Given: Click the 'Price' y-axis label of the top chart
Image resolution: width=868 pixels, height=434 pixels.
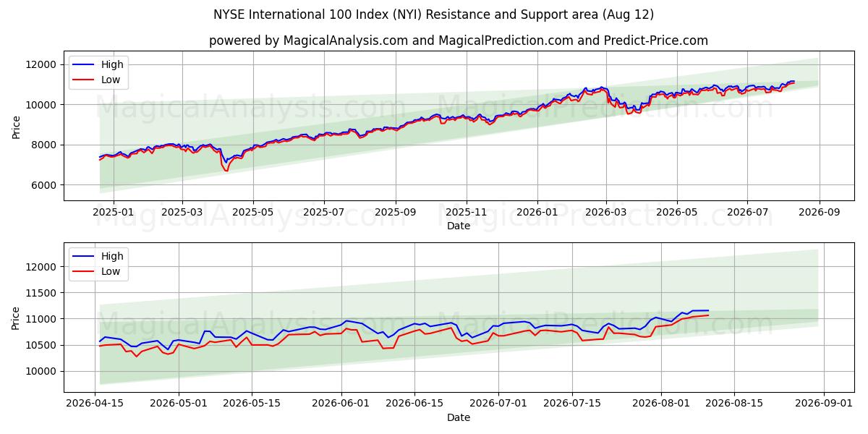Looking at the screenshot, I should pos(16,127).
